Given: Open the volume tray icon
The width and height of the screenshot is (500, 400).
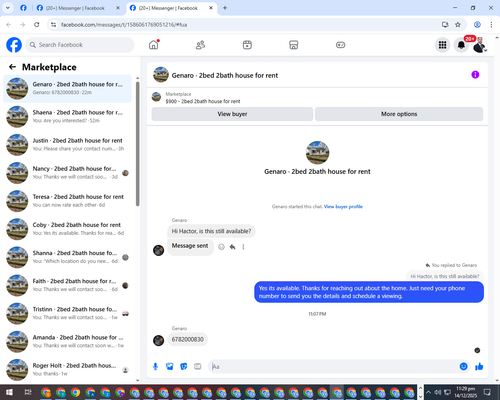Looking at the screenshot, I should pos(438,392).
